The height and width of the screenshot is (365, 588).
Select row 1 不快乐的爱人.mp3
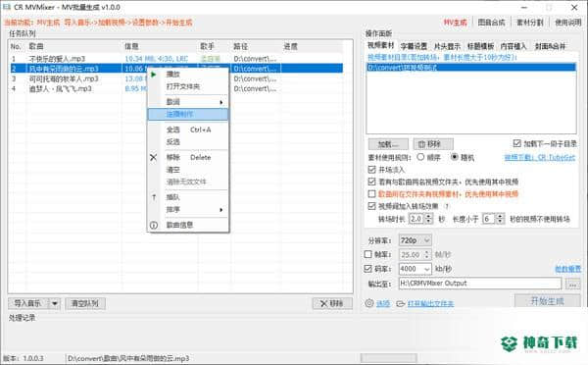tap(175, 59)
